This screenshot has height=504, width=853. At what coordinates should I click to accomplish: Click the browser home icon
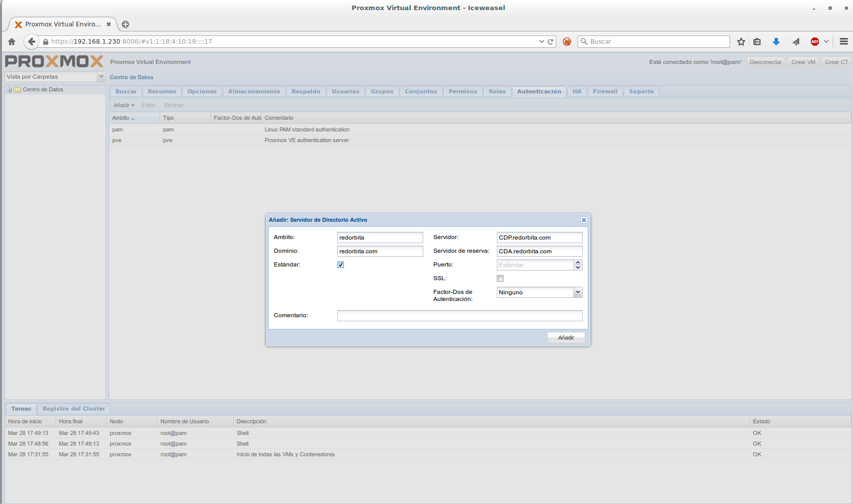pos(12,42)
